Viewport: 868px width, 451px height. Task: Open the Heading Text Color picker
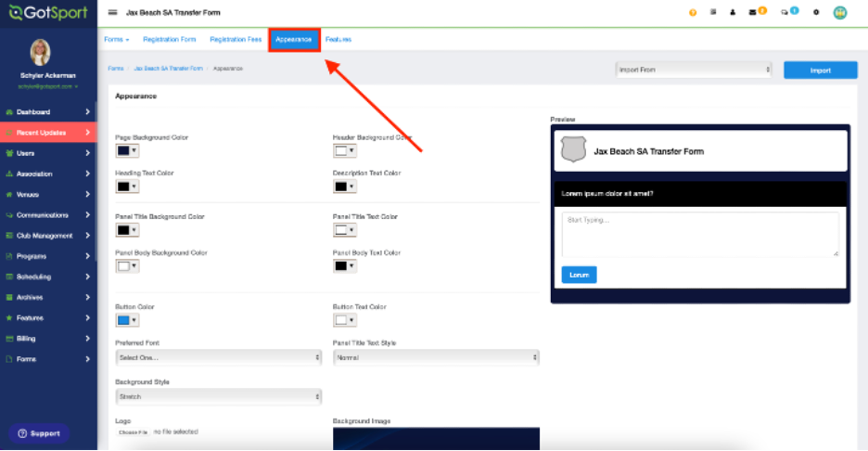(x=127, y=187)
